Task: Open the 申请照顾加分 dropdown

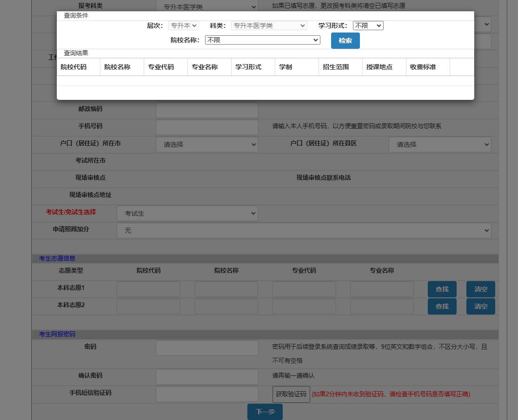Action: [304, 230]
